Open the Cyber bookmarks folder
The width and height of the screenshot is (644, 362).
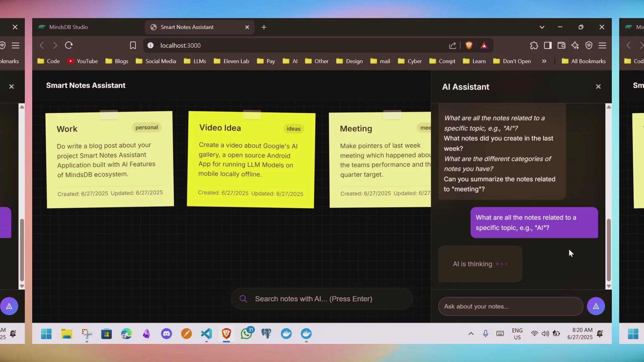tap(410, 61)
